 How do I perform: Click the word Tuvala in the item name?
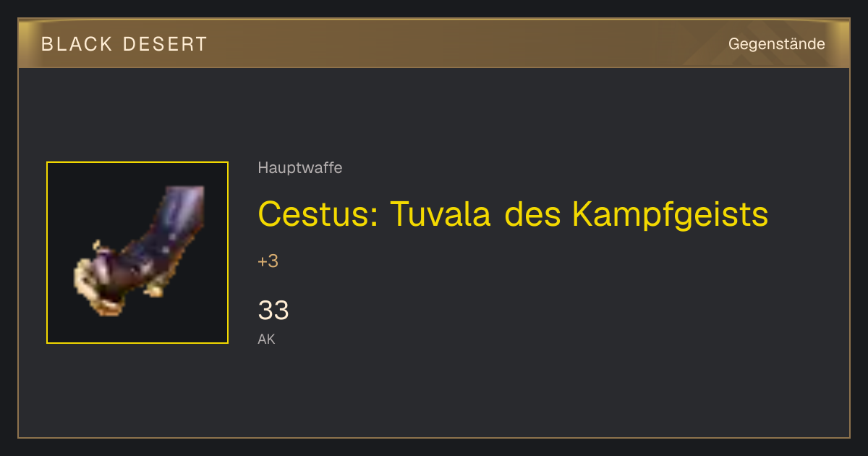click(441, 214)
